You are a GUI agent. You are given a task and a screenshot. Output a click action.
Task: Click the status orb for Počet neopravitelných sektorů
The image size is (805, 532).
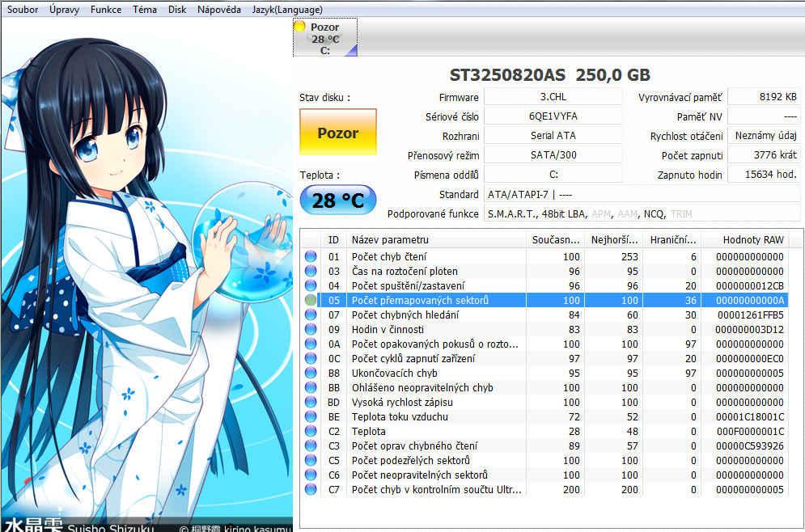311,475
